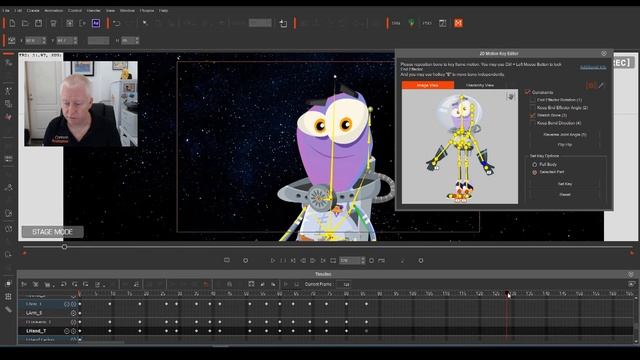Image resolution: width=640 pixels, height=360 pixels.
Task: Click the STAGE MODE button
Action: 52,232
